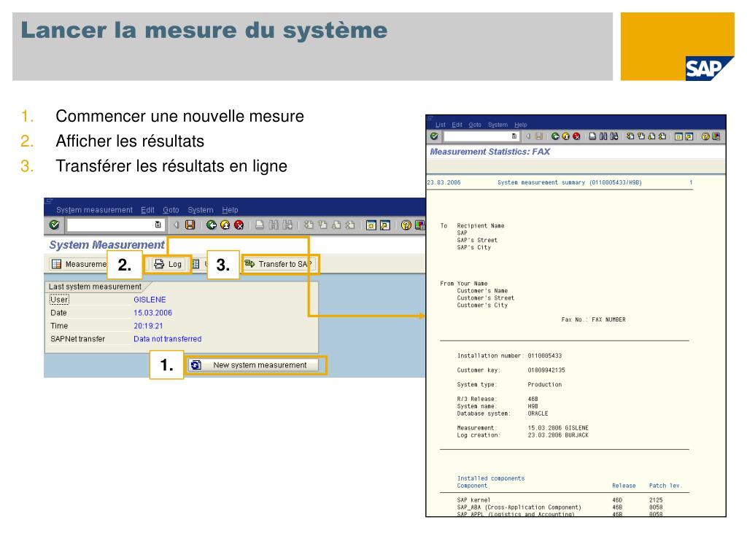Click the Last Page icon in Measurement Statistics window
Screen dimensions: 747x560
tap(662, 136)
